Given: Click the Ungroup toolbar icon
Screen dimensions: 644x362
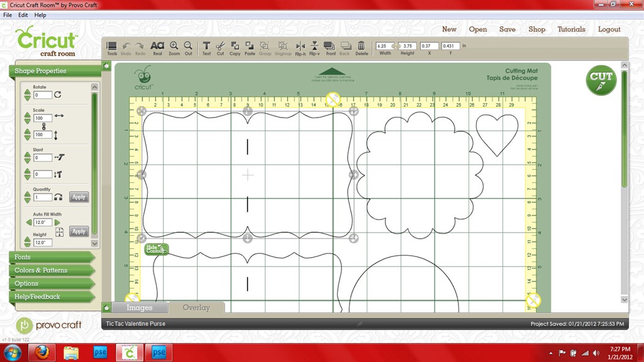Looking at the screenshot, I should tap(283, 48).
